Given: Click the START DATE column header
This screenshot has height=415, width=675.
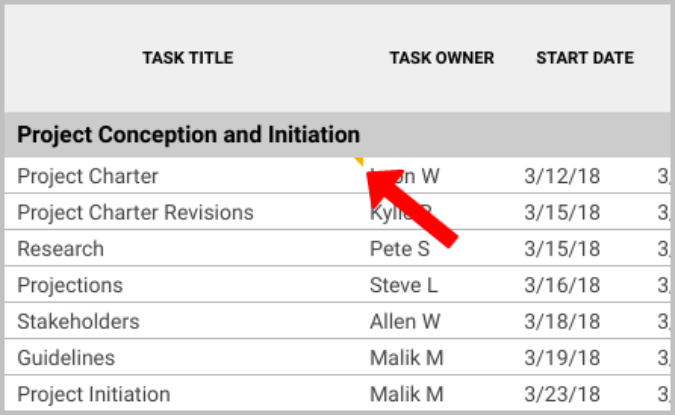Looking at the screenshot, I should pyautogui.click(x=584, y=58).
